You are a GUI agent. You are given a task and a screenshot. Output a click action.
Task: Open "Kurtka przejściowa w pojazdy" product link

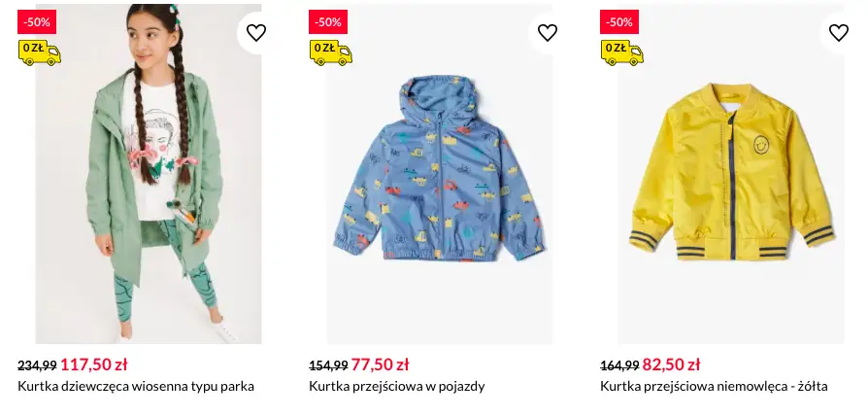pyautogui.click(x=396, y=386)
